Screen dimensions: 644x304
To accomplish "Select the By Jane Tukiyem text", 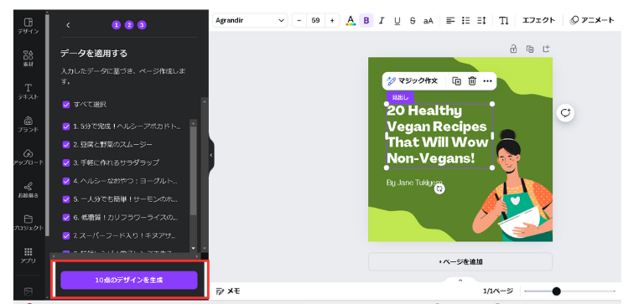I will pos(414,183).
